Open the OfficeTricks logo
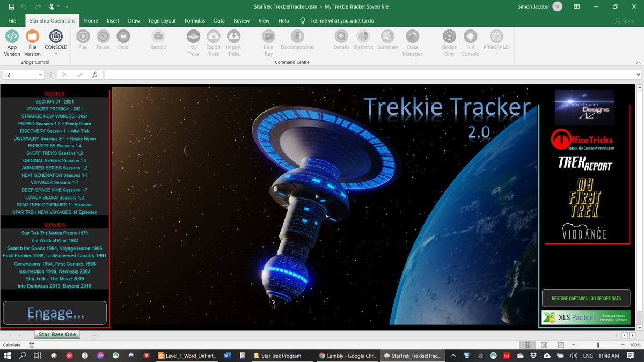The width and height of the screenshot is (644, 362). tap(583, 141)
